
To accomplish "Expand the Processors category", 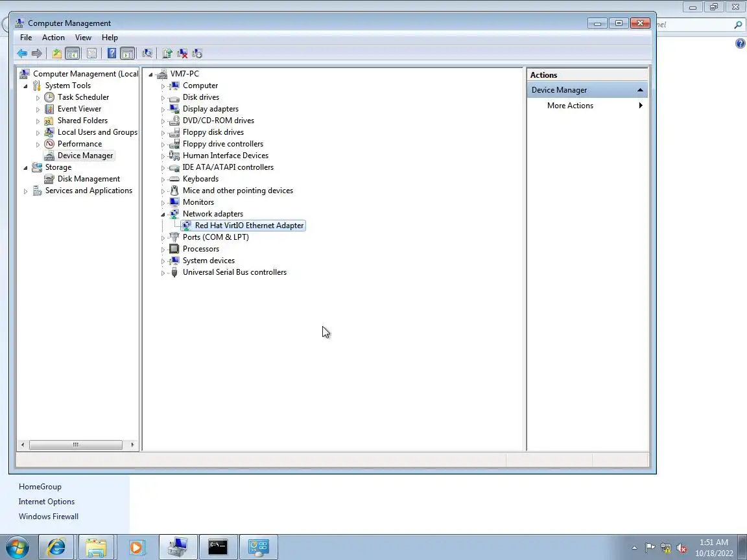I will pos(163,250).
